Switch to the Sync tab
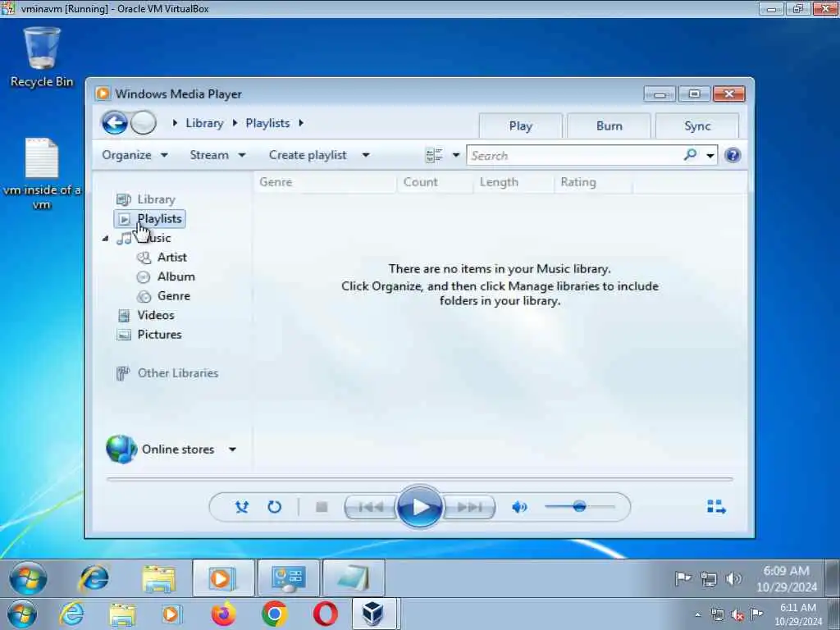The width and height of the screenshot is (840, 630). pos(697,126)
